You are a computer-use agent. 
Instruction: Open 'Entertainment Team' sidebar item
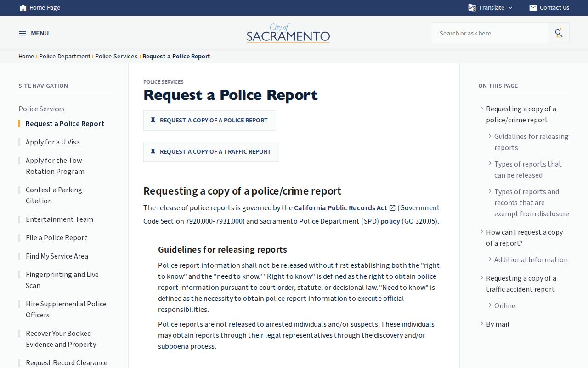click(59, 219)
